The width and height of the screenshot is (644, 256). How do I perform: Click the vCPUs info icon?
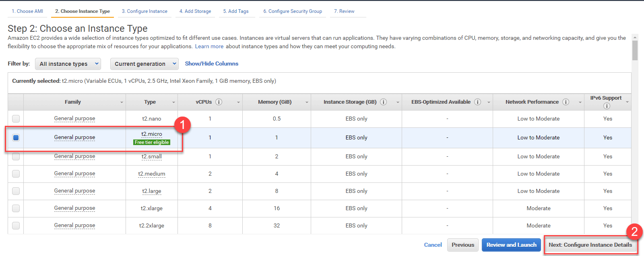coord(219,102)
